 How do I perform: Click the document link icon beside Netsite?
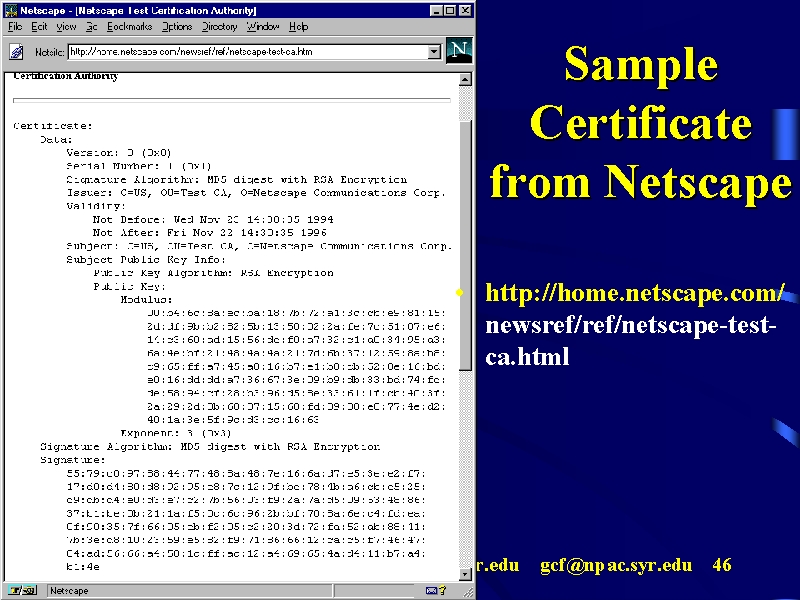16,52
